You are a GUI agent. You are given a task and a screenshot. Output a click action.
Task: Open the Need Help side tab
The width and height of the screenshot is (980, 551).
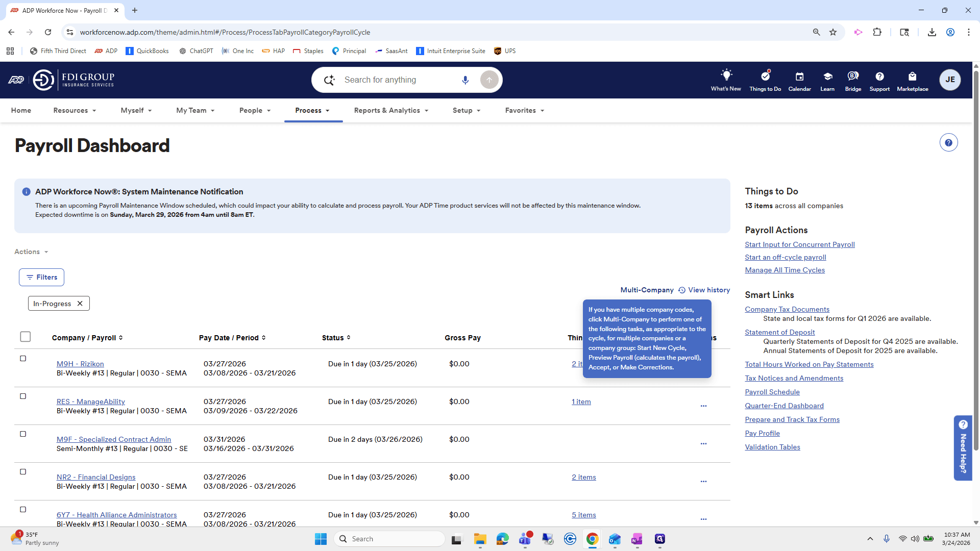pos(963,447)
